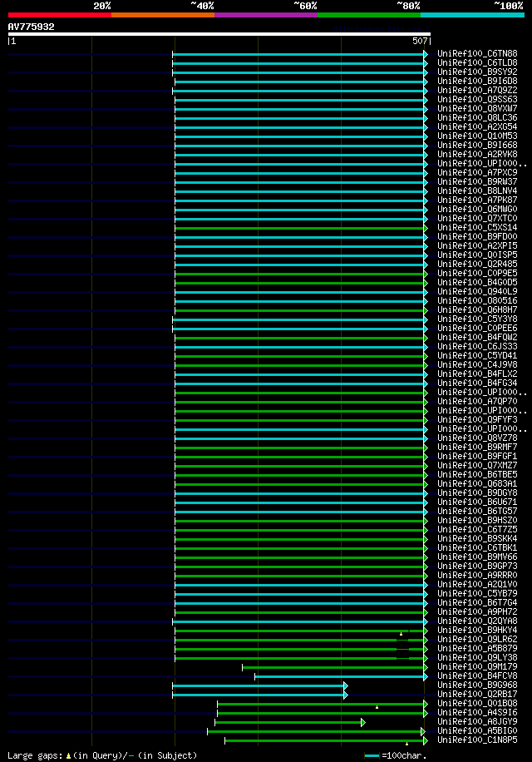This screenshot has height=762, width=532.
Task: Click the white query sequence bar
Action: 219,34
